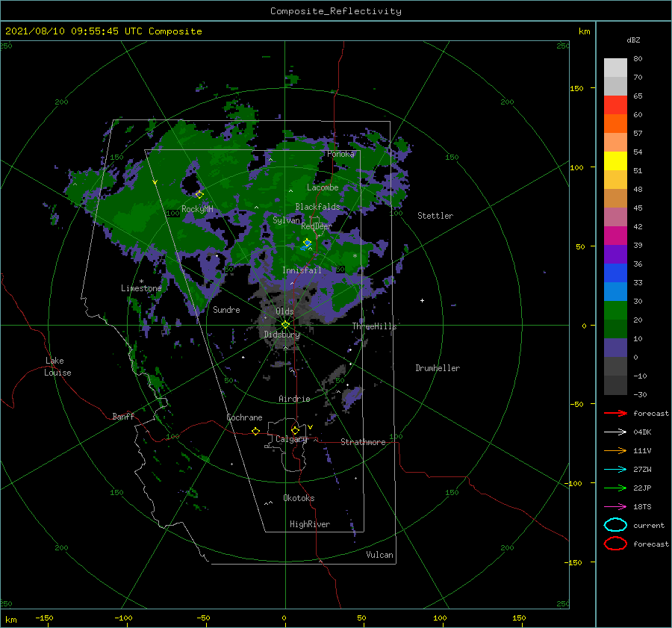Click the red forecast ellipse legend icon
672x628 pixels.
tap(615, 544)
